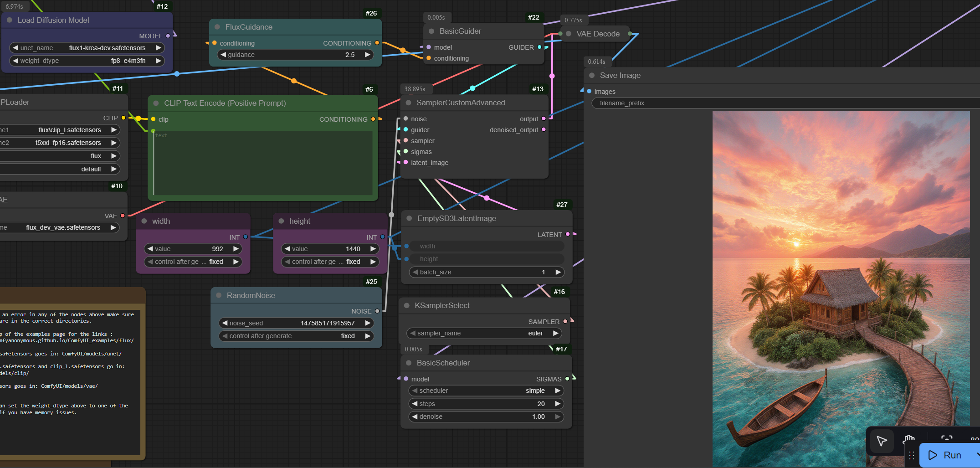Click the clip input socket on CLIP Text Encode

click(x=154, y=119)
